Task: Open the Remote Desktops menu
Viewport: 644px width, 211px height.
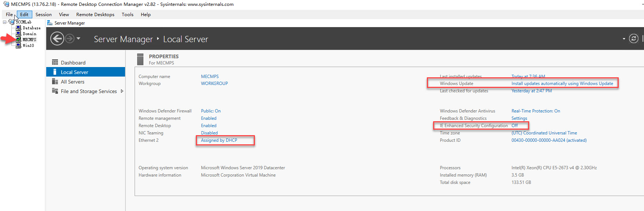Action: pyautogui.click(x=95, y=15)
